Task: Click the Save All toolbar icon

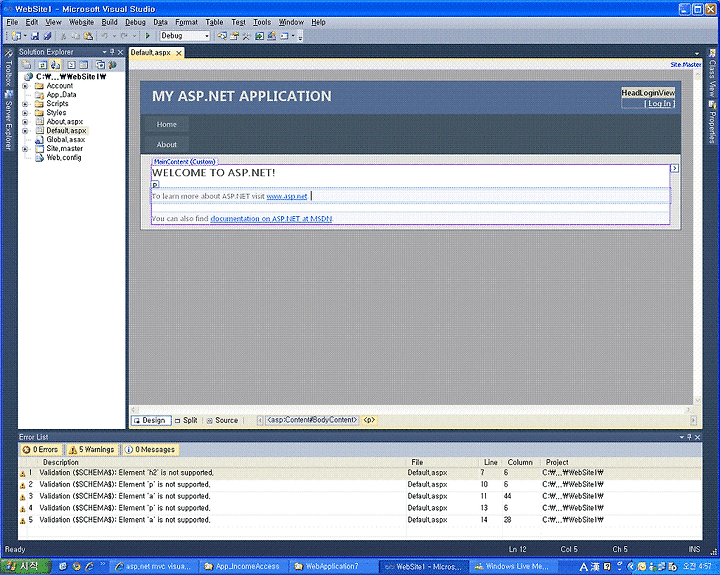Action: [x=47, y=36]
